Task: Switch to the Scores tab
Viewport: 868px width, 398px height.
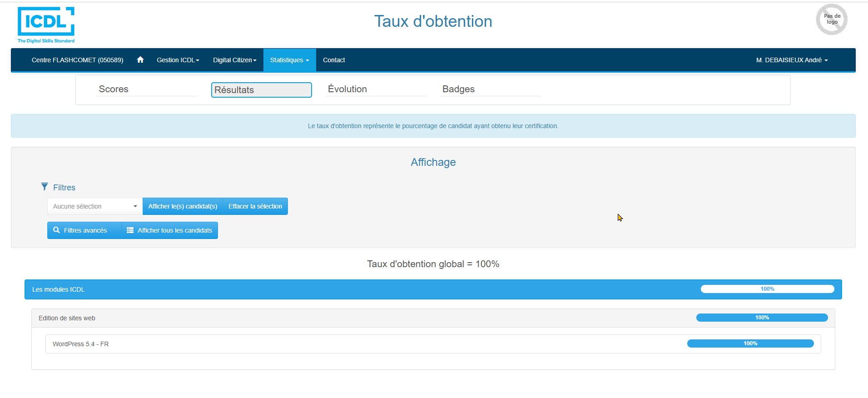Action: click(x=147, y=90)
